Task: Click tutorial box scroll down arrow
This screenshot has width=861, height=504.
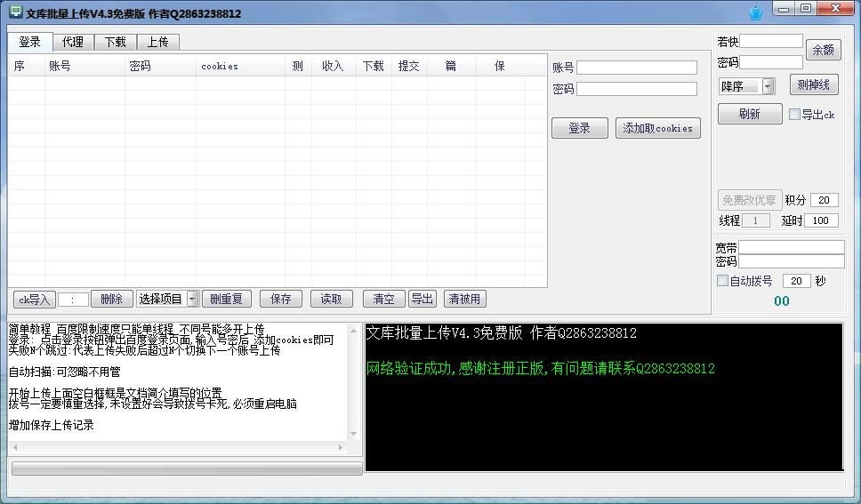Action: click(x=354, y=434)
